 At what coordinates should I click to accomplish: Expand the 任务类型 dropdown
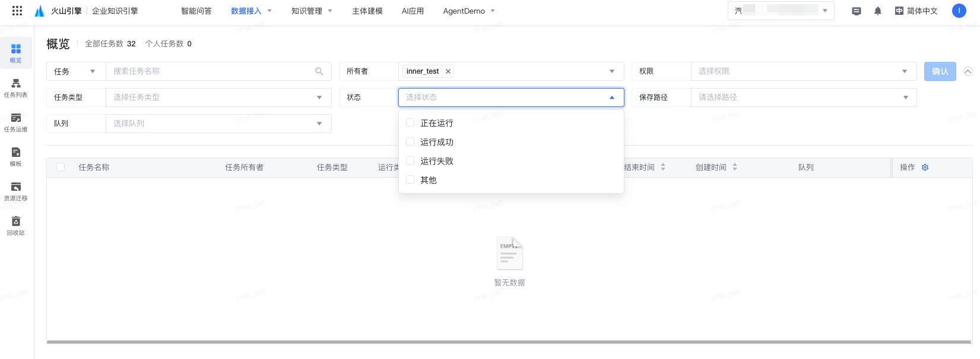click(218, 97)
